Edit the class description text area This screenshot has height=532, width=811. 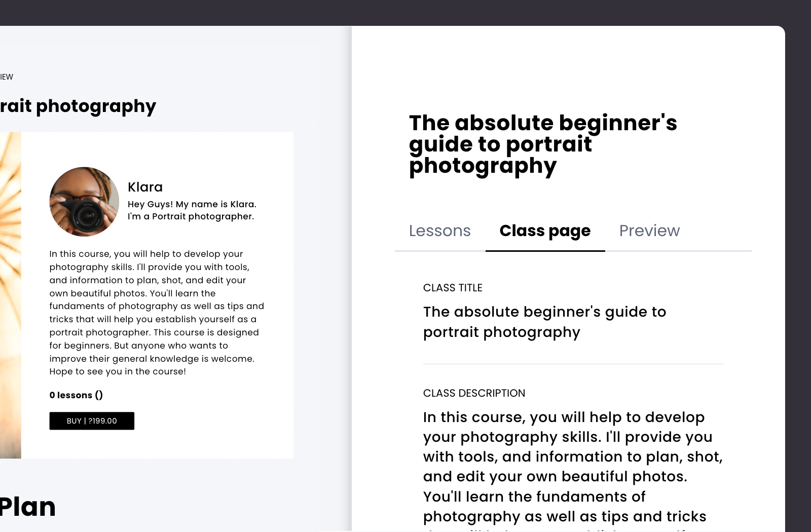coord(573,466)
